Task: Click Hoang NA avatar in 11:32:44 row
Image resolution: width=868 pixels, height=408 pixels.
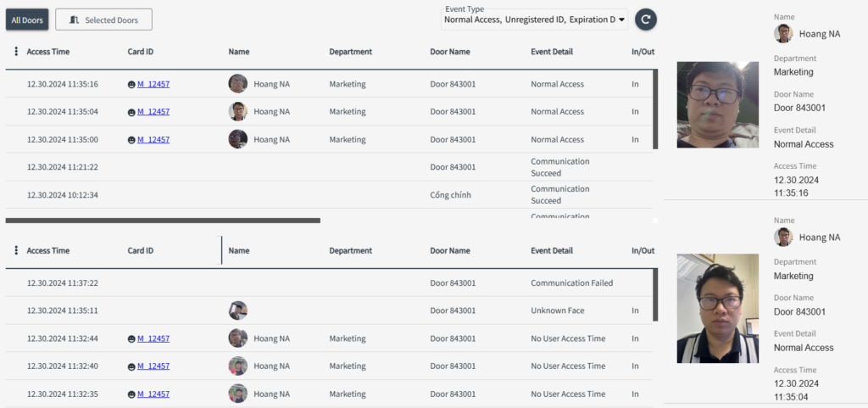Action: pyautogui.click(x=238, y=338)
